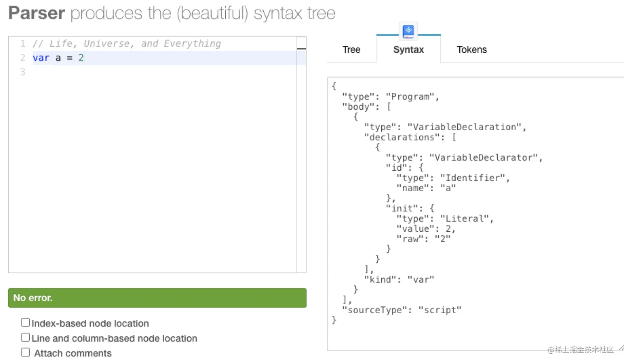Click the "init": { line
This screenshot has height=364, width=624.
tap(410, 208)
